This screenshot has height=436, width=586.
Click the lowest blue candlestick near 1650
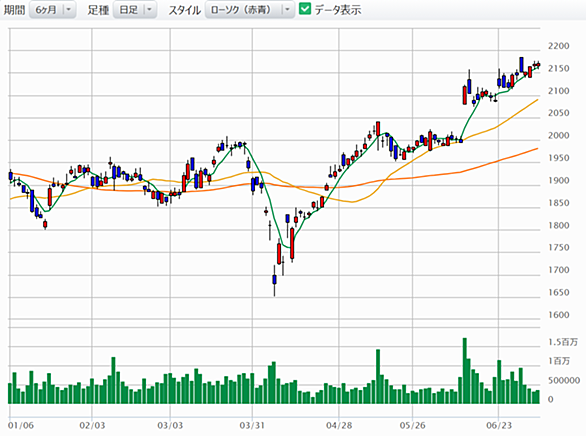point(274,280)
